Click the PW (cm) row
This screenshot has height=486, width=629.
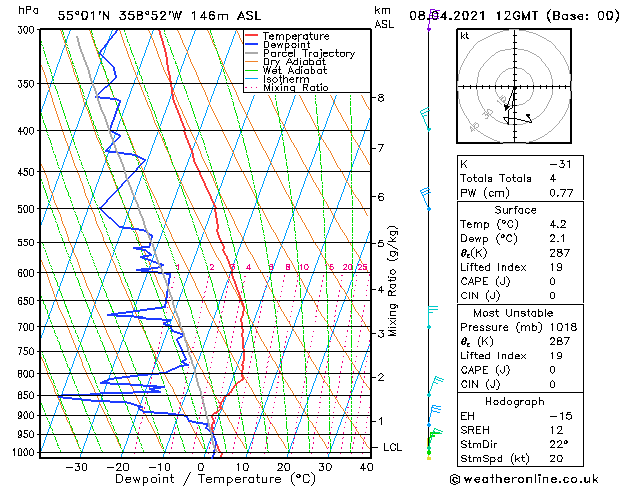click(520, 193)
